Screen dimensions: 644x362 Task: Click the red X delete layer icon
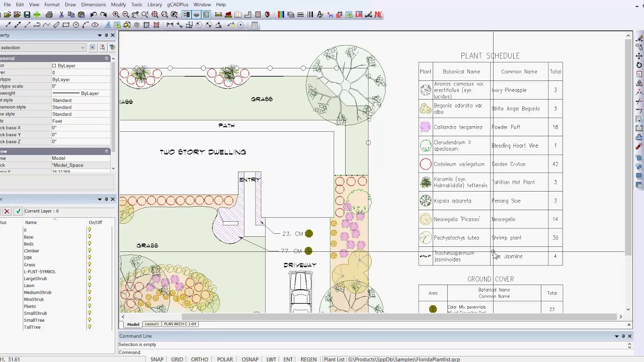(7, 211)
